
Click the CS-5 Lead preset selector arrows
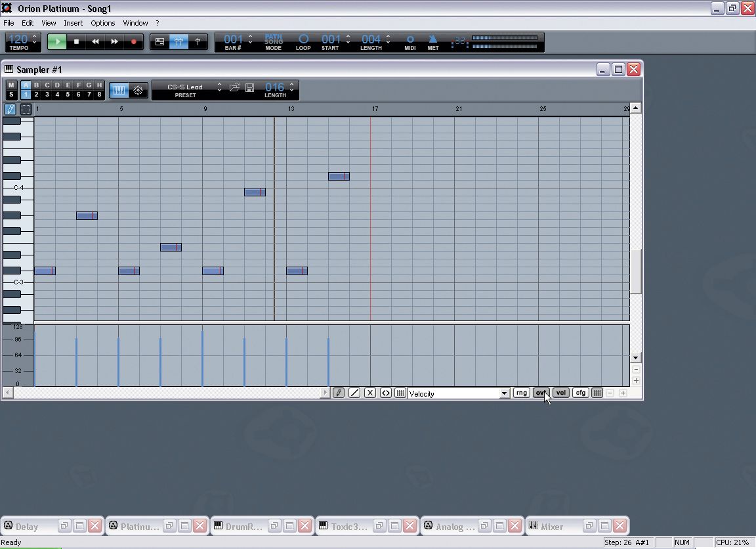pos(219,87)
